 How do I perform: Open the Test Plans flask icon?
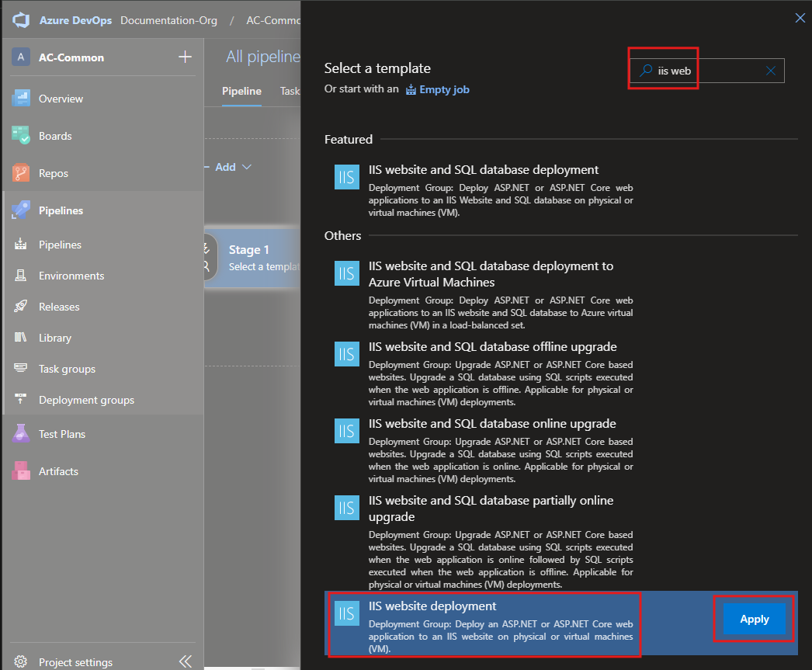(21, 434)
